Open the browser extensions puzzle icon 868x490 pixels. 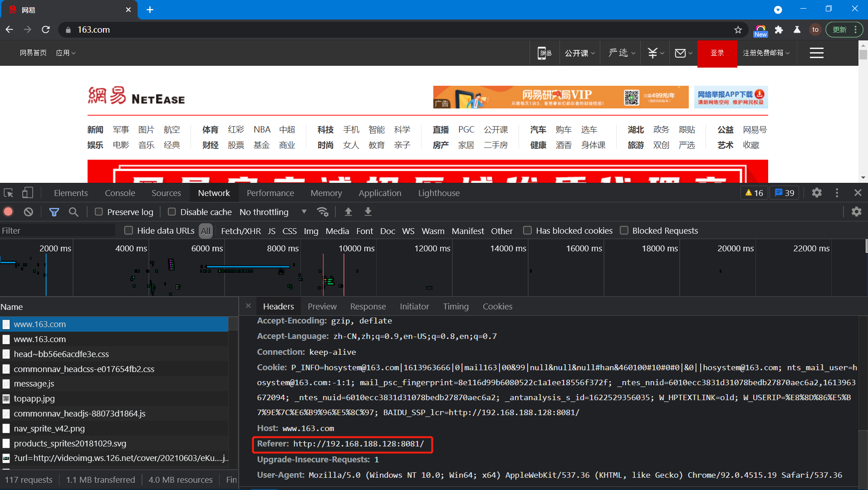click(779, 29)
